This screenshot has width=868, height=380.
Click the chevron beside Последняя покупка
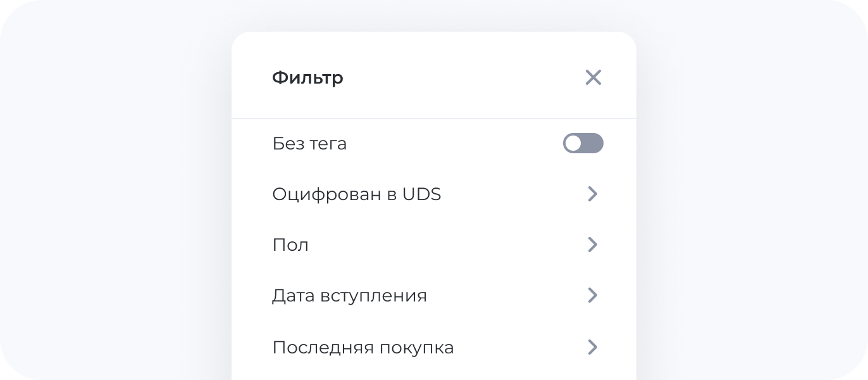[593, 347]
